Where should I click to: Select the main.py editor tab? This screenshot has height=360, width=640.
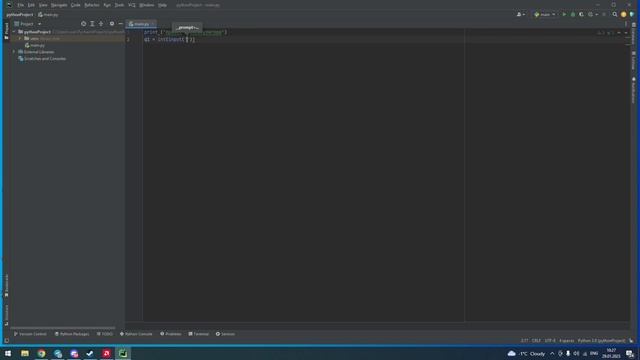[141, 24]
